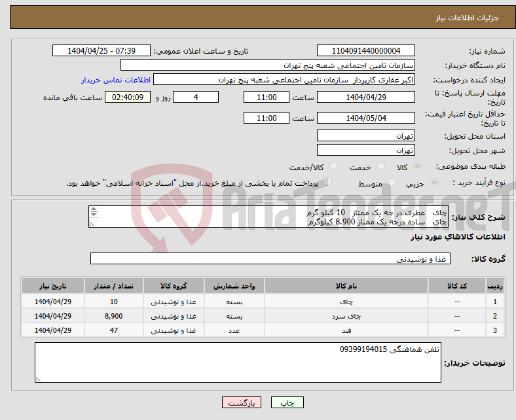Screen dimensions: 516x420
Task: Select the خدمت radio button
Action: pyautogui.click(x=380, y=166)
